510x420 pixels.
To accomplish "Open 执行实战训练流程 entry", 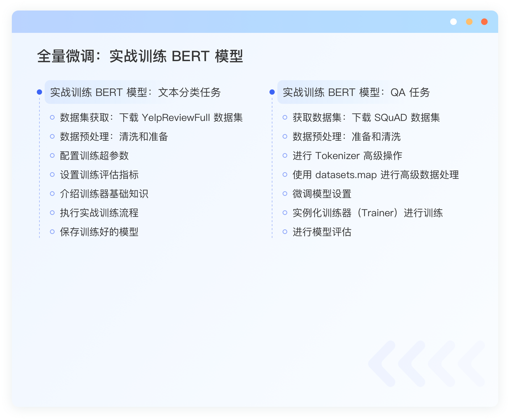I will 99,213.
